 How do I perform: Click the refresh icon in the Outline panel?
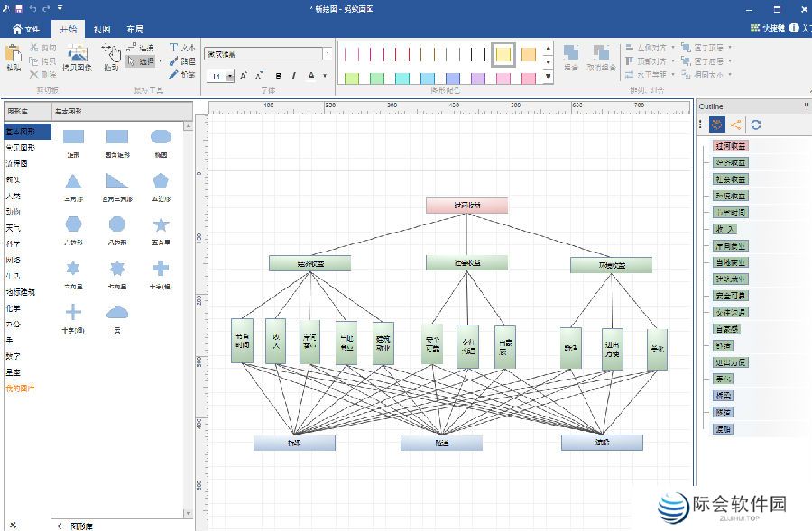point(756,125)
